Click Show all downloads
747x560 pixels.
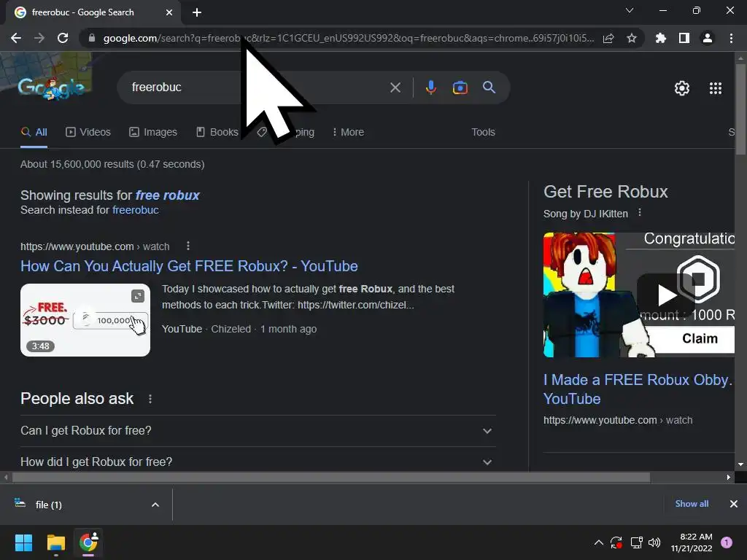tap(692, 504)
